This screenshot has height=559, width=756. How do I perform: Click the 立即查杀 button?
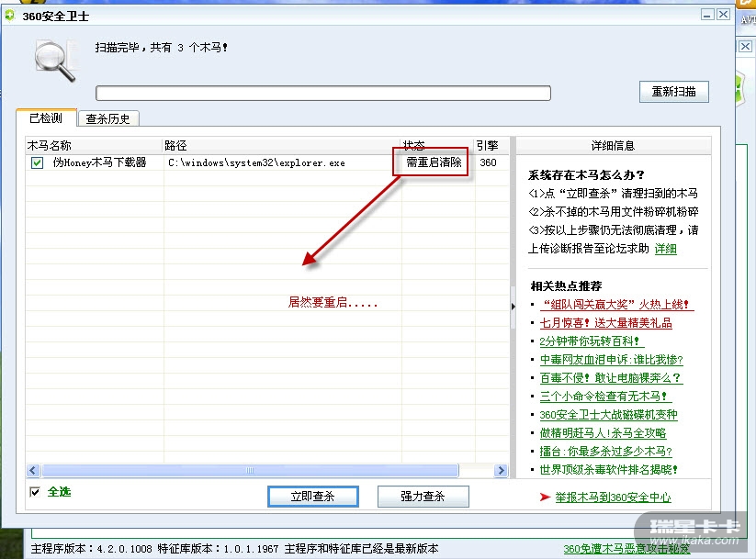pos(313,497)
